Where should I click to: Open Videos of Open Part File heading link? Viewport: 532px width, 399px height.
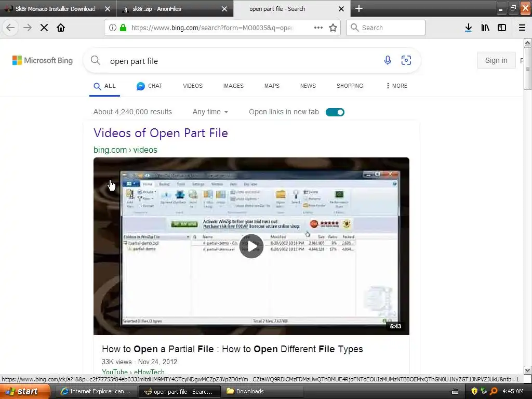pyautogui.click(x=161, y=133)
